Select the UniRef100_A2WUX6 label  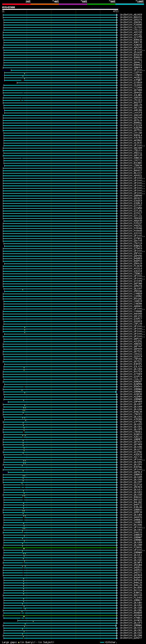[131, 45]
